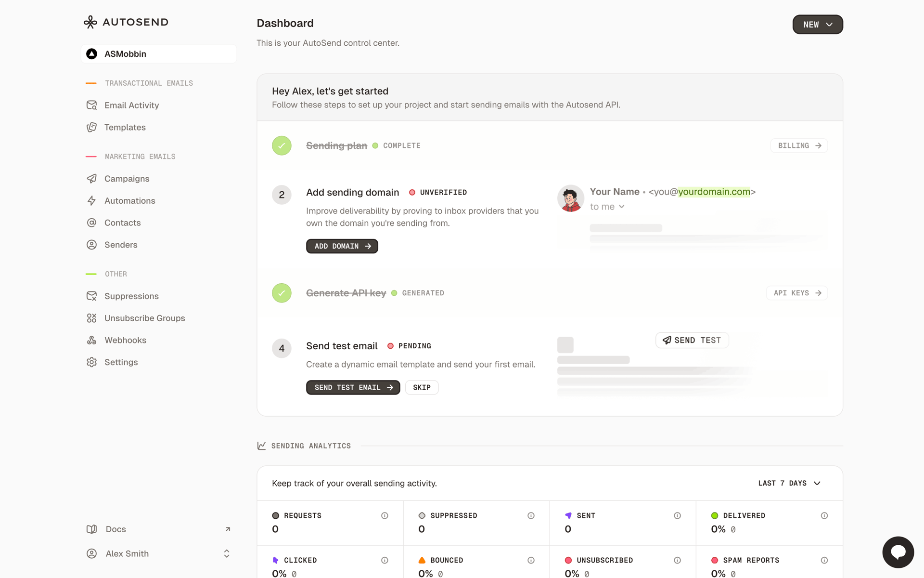This screenshot has width=924, height=578.
Task: Open the ASMobbin project switcher
Action: tap(159, 54)
